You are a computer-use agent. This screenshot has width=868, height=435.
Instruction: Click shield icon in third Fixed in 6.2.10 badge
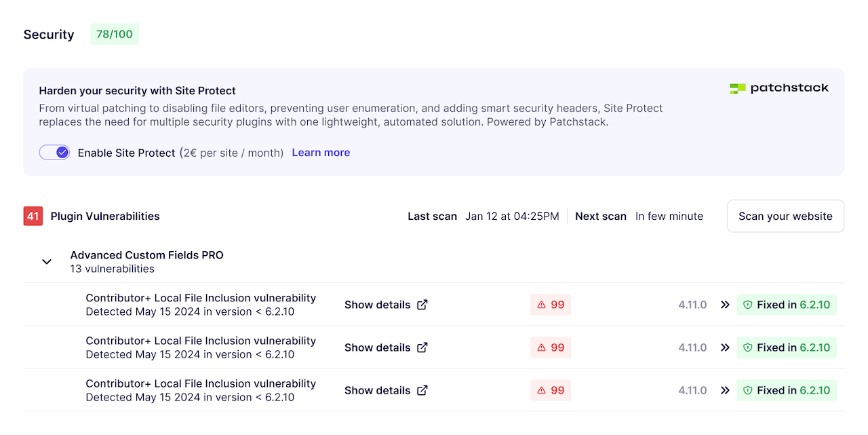[x=748, y=391]
